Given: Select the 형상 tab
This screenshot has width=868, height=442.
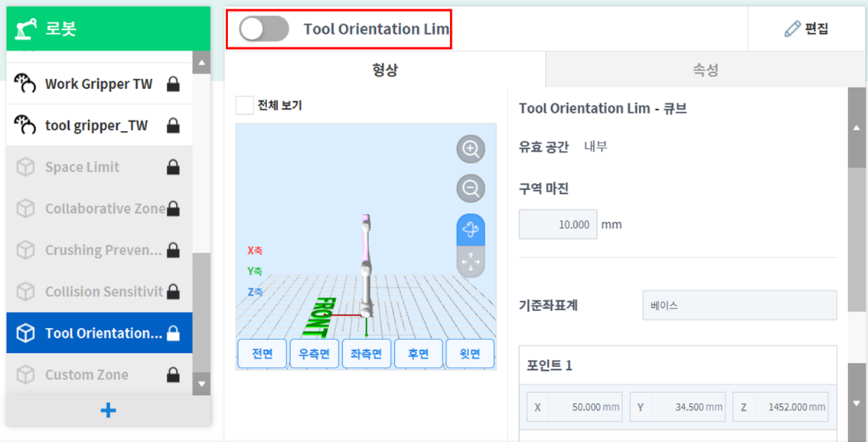Looking at the screenshot, I should [x=385, y=69].
